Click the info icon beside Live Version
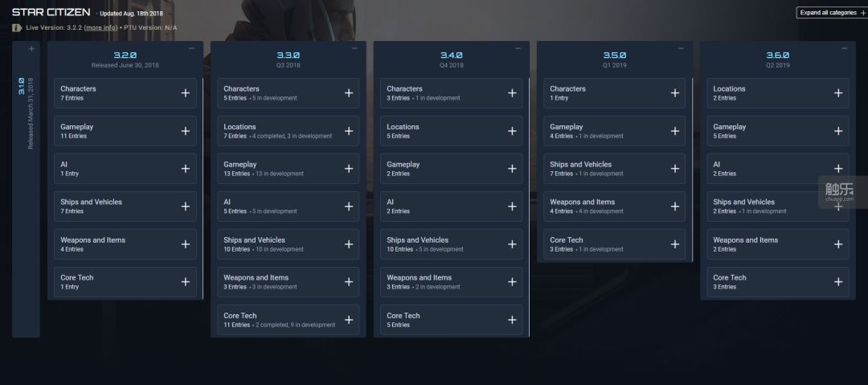This screenshot has height=385, width=868. (17, 27)
